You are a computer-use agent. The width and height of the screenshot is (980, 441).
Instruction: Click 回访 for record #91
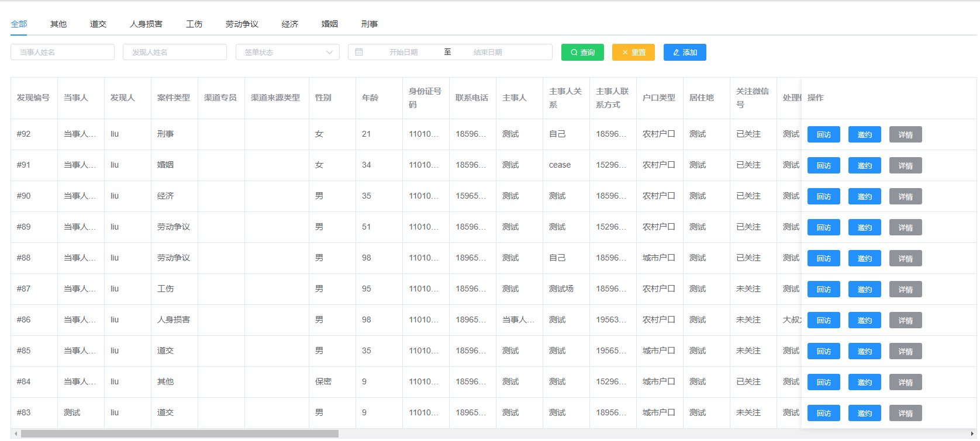(x=824, y=165)
